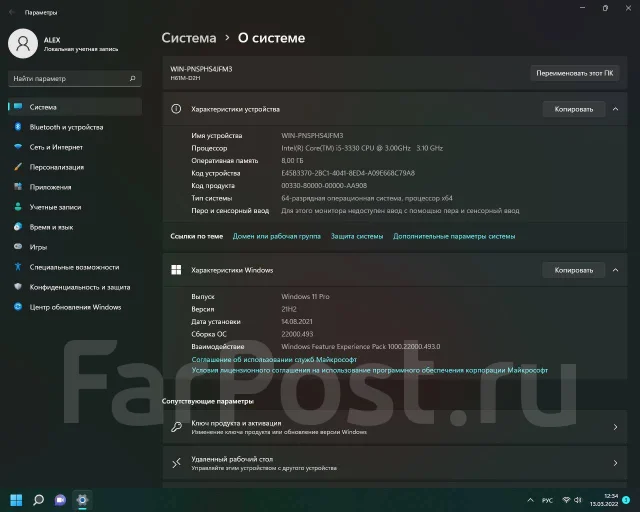Click the Bluetooth icon in sidebar
Screen dimensions: 640x512
click(18, 127)
